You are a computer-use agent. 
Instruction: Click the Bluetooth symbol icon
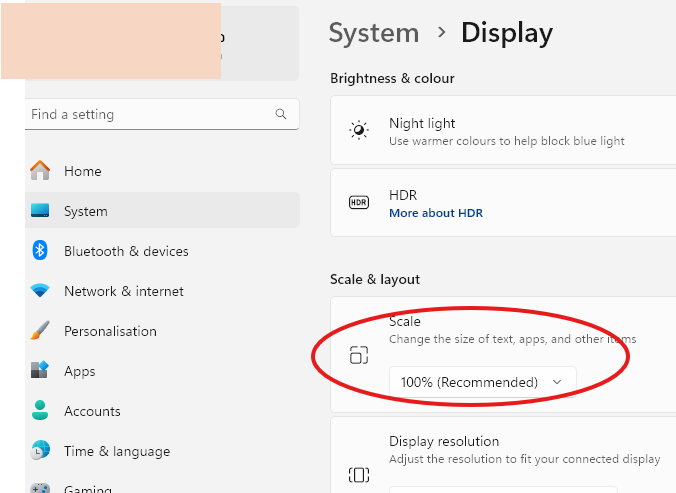40,251
